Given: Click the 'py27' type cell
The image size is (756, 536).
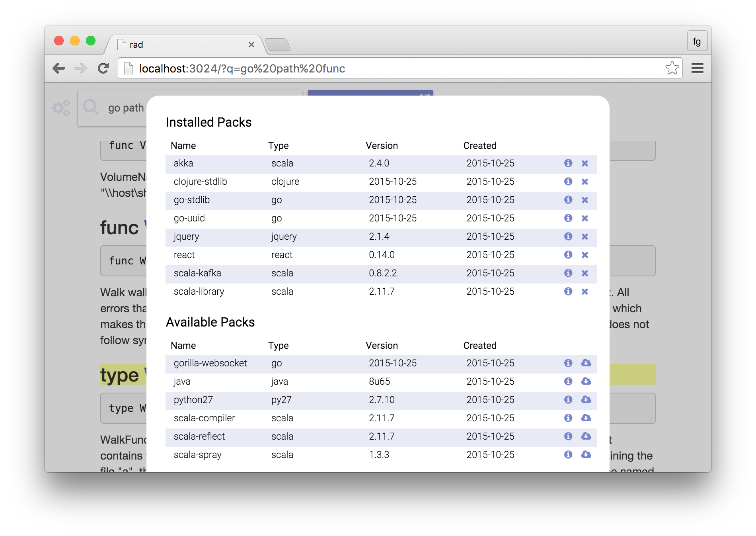Looking at the screenshot, I should point(281,400).
